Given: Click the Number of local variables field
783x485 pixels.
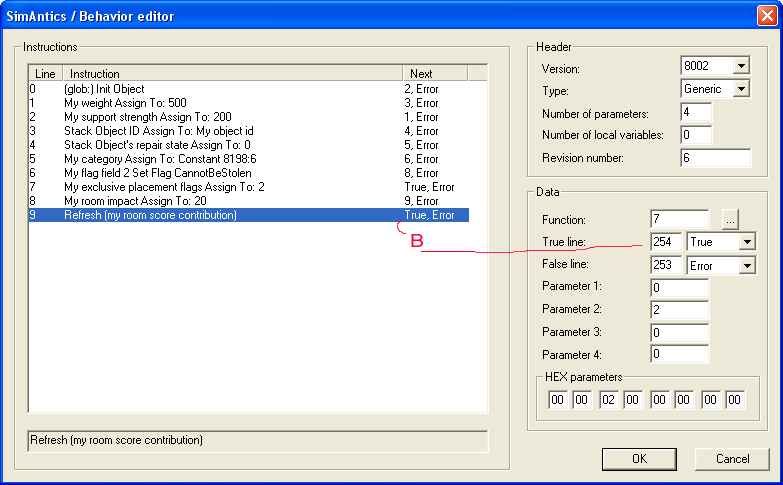Looking at the screenshot, I should [696, 135].
